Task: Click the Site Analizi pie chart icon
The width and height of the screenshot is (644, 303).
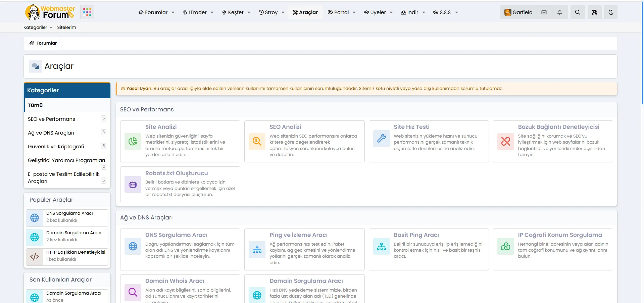Action: [133, 141]
